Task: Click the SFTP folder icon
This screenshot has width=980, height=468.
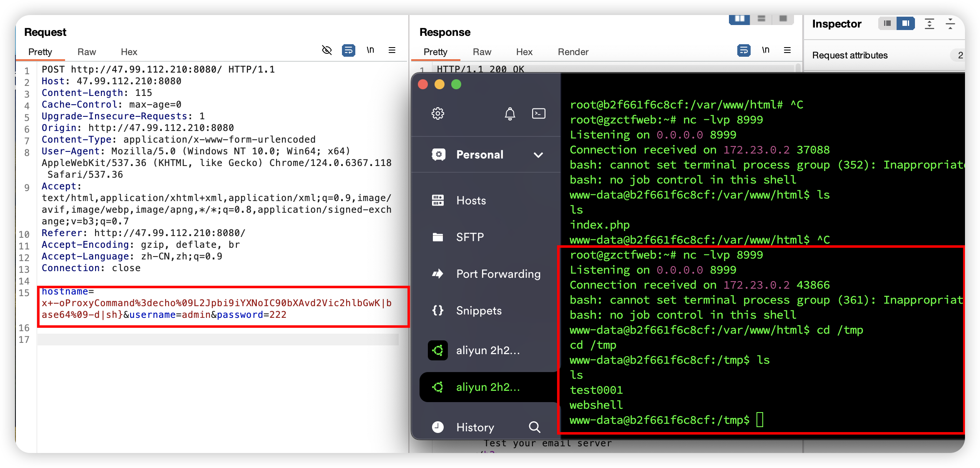Action: pyautogui.click(x=437, y=237)
